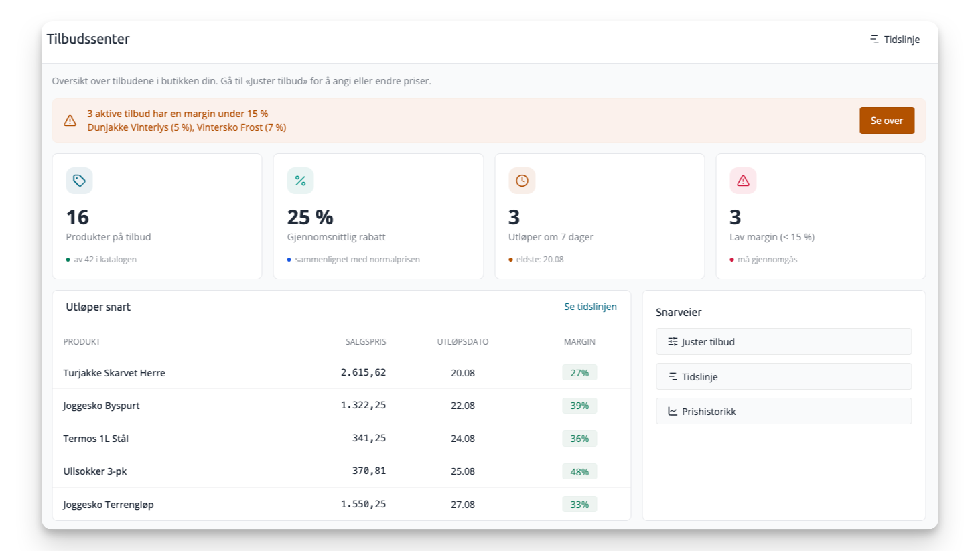Click the sliders icon beside Juster tilbud
Screen dimensions: 980x551
(x=673, y=341)
